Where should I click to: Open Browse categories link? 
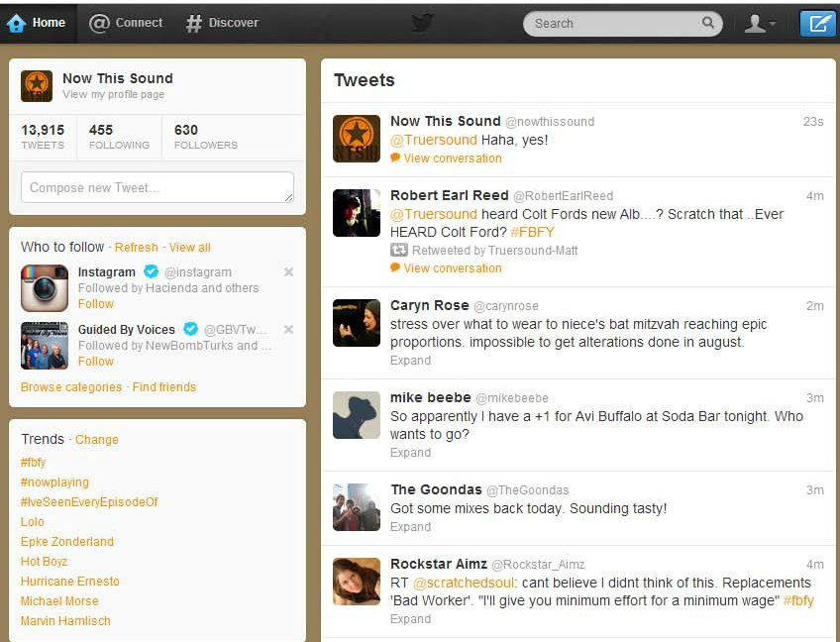coord(71,387)
